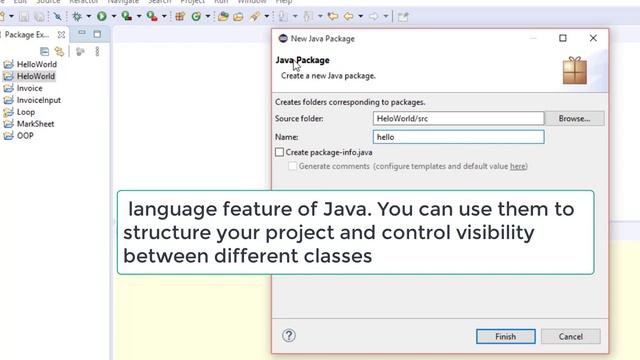Click the Save toolbar icon
This screenshot has height=360, width=640.
(x=24, y=17)
